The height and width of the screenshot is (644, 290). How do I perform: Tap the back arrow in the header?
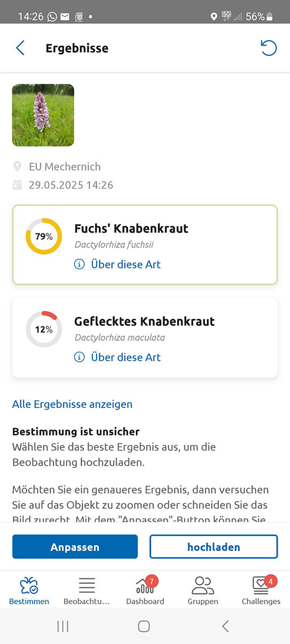(20, 48)
